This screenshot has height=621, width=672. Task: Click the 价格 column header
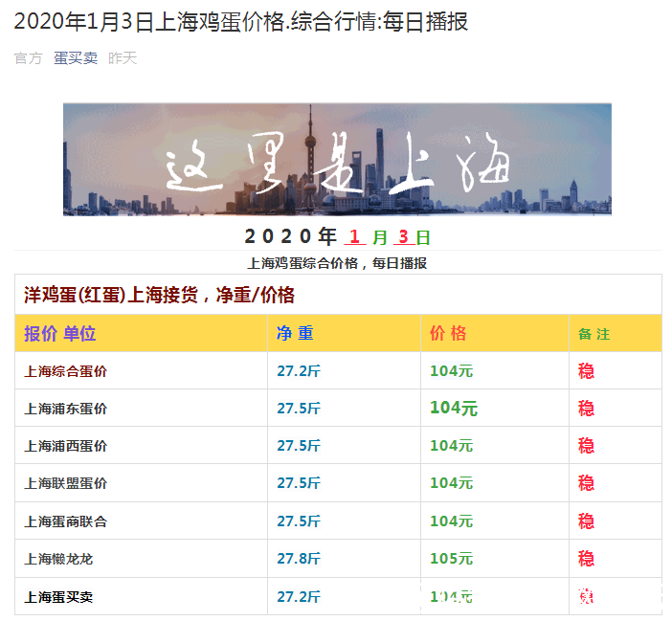[448, 334]
